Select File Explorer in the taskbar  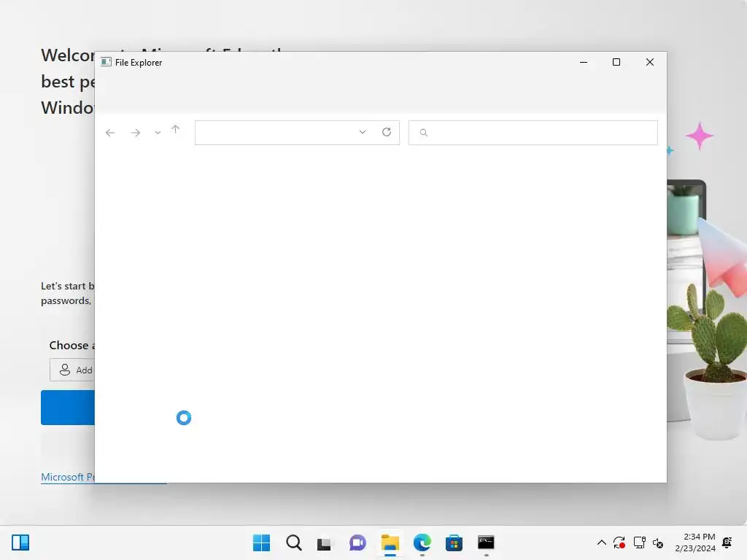tap(390, 542)
